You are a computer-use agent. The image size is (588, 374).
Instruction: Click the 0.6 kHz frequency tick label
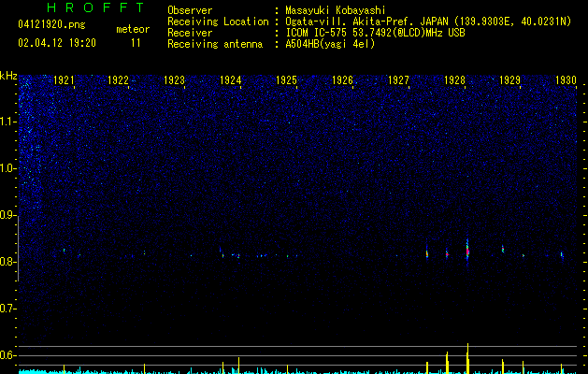click(x=7, y=355)
